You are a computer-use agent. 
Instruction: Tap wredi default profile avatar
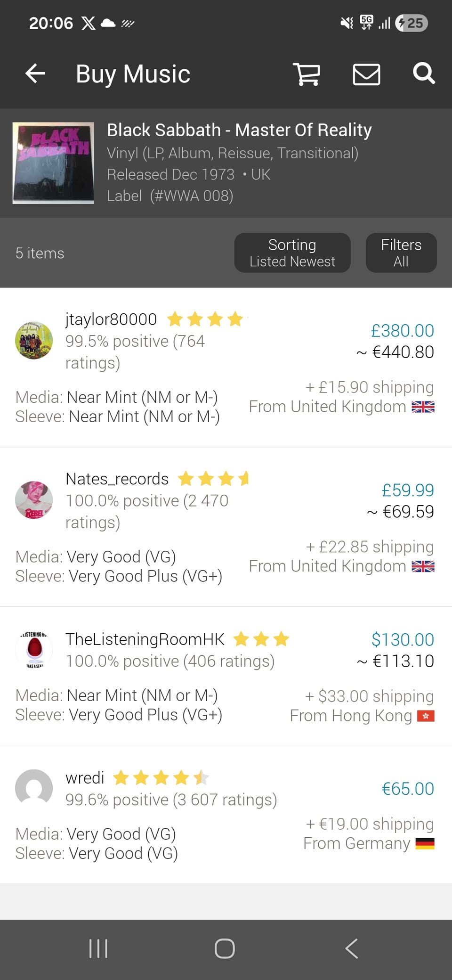[x=34, y=788]
